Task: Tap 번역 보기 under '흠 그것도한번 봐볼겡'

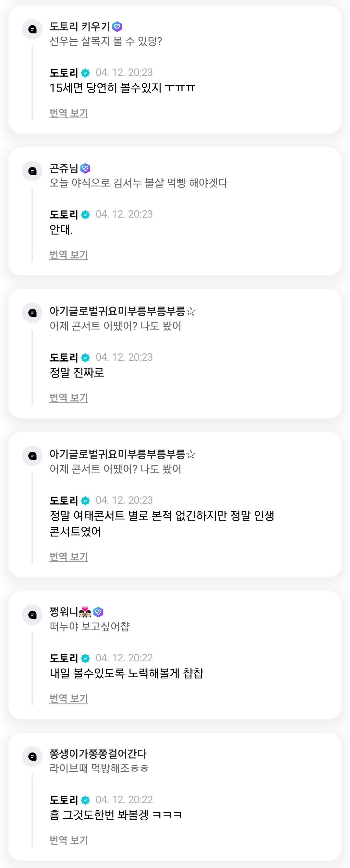Action: 69,840
